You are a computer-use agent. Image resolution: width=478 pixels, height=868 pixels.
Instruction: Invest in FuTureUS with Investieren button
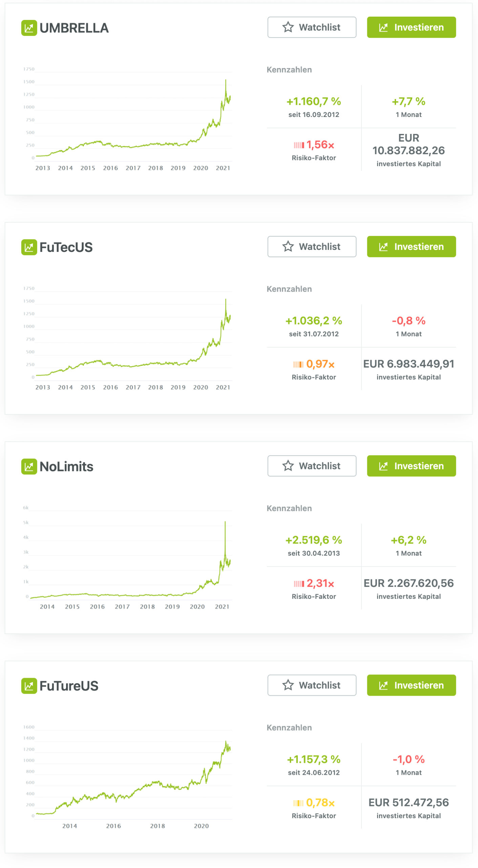click(x=411, y=685)
